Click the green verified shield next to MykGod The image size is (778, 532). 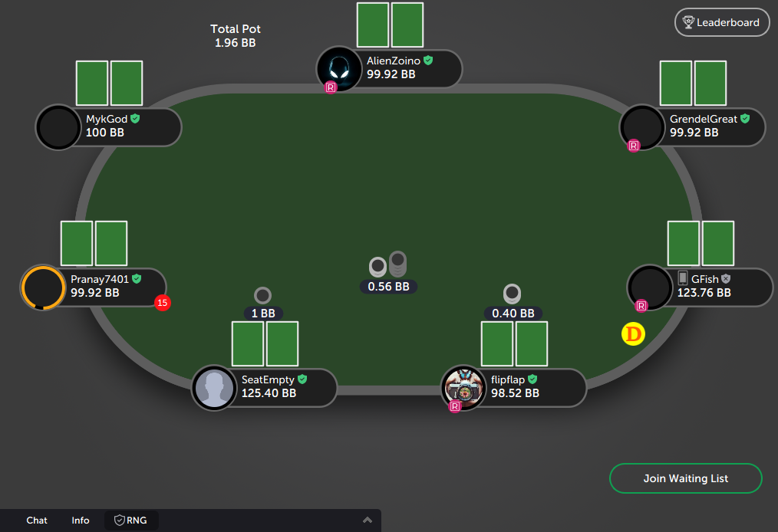(135, 119)
